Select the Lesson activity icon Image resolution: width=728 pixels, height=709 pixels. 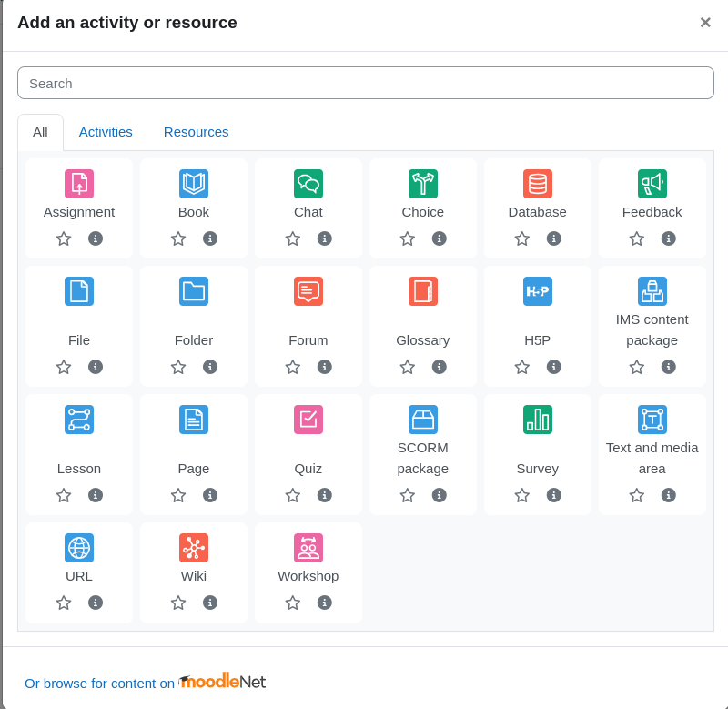click(x=79, y=420)
